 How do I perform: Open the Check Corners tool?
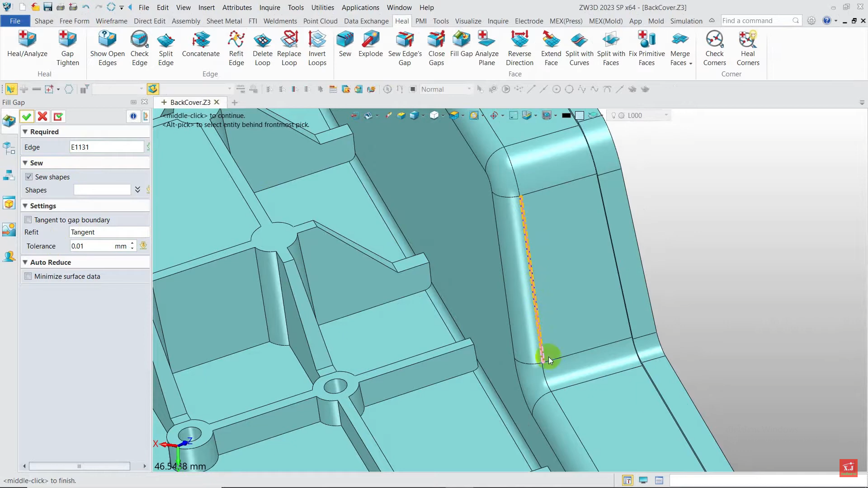714,40
